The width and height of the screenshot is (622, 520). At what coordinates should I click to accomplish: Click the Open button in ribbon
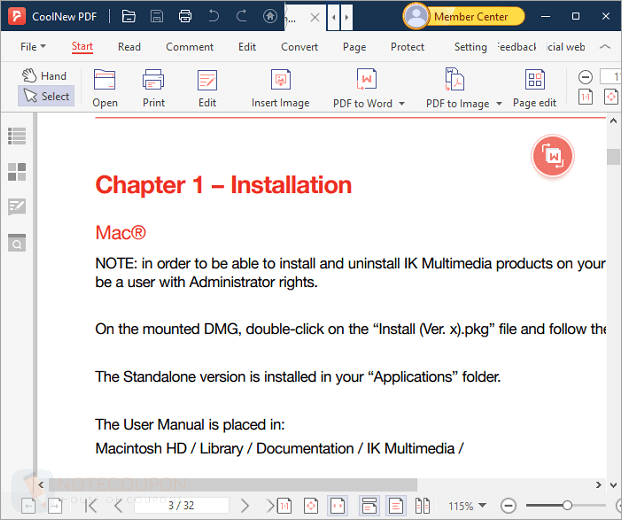coord(105,88)
